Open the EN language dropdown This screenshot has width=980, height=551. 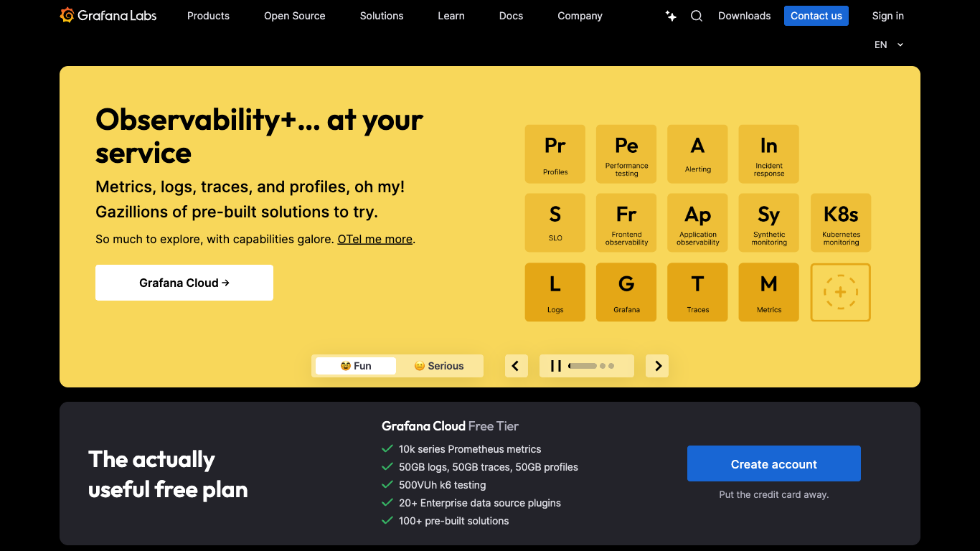[889, 44]
